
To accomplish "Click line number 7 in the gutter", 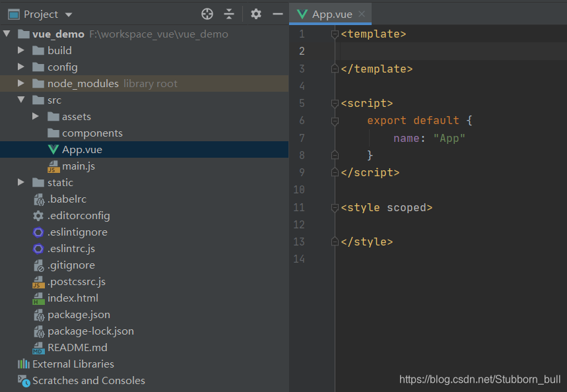I will click(302, 138).
